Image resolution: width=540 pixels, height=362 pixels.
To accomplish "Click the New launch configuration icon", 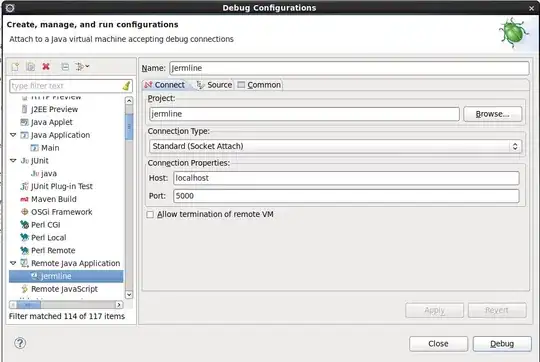I will click(x=15, y=66).
